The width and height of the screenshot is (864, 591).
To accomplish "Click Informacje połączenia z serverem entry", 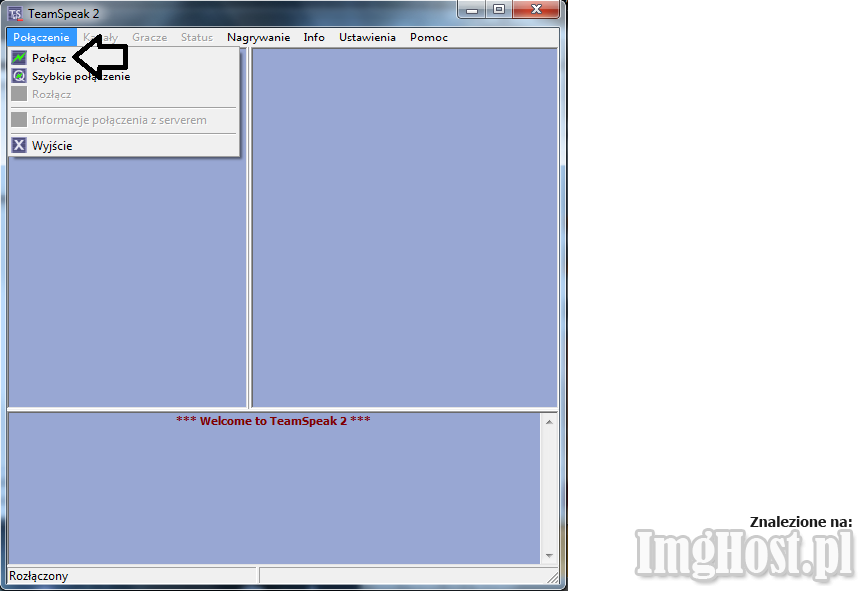I will [x=125, y=120].
